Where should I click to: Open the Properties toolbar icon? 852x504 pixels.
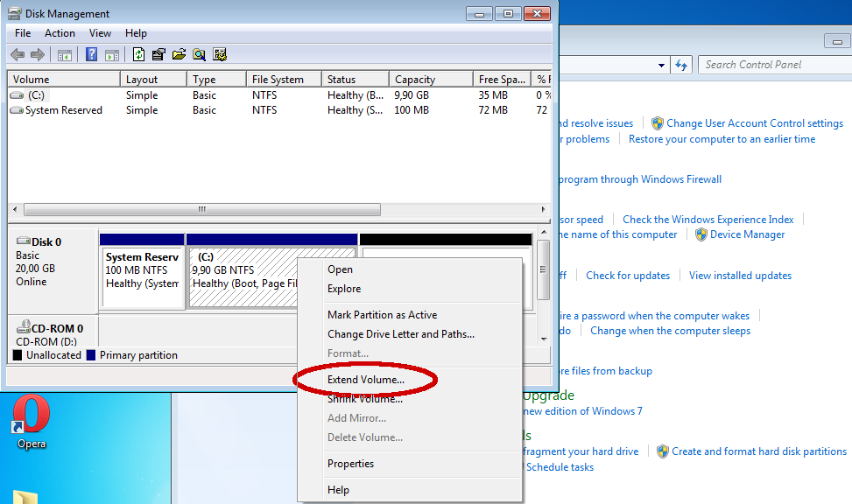tap(158, 55)
